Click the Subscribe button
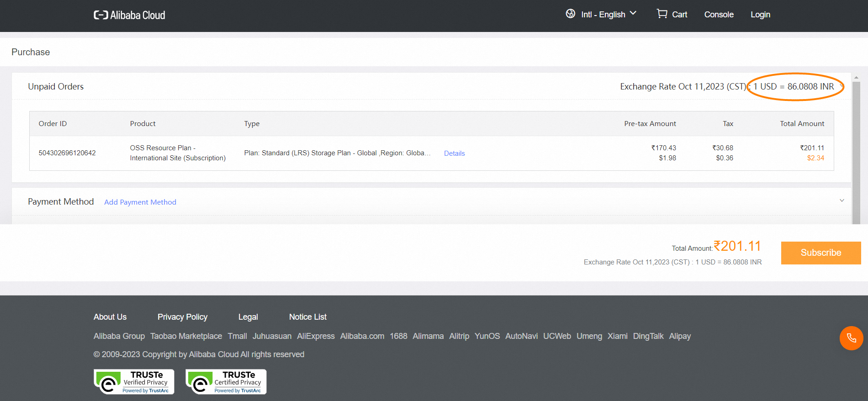Viewport: 868px width, 401px height. pyautogui.click(x=821, y=253)
